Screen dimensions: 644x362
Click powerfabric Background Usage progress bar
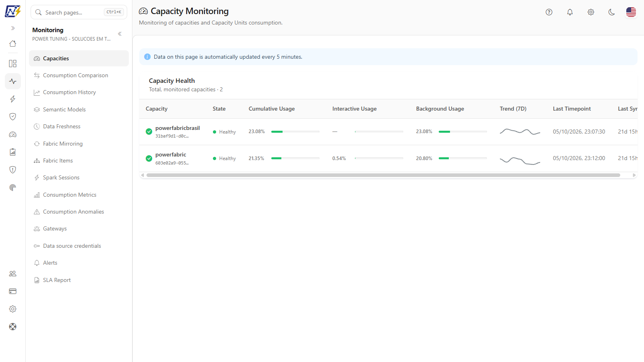[x=463, y=158]
